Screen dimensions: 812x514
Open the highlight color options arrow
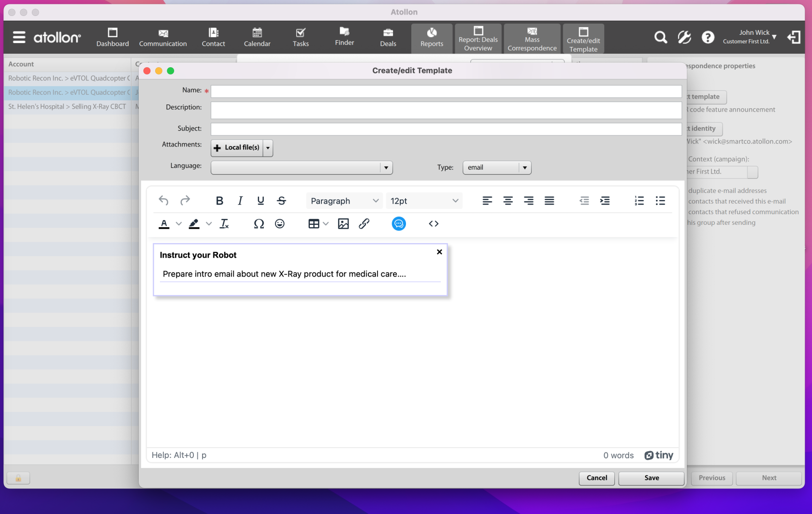point(209,224)
